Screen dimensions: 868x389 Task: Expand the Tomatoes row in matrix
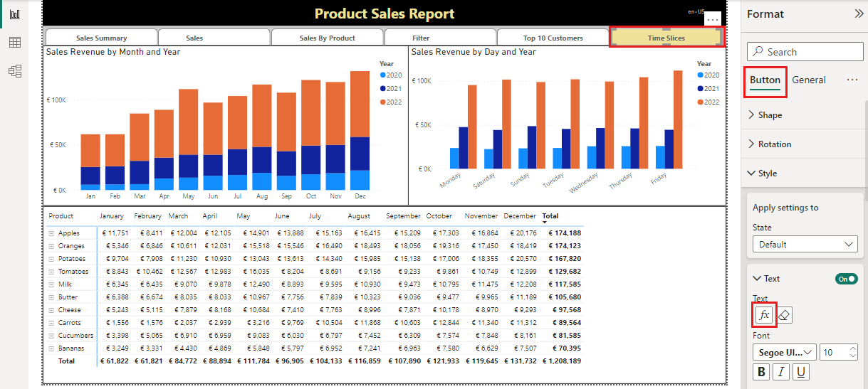[x=51, y=272]
